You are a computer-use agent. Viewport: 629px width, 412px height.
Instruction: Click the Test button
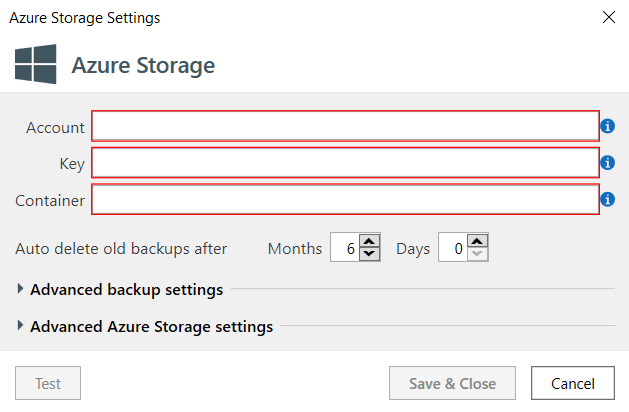coord(48,383)
